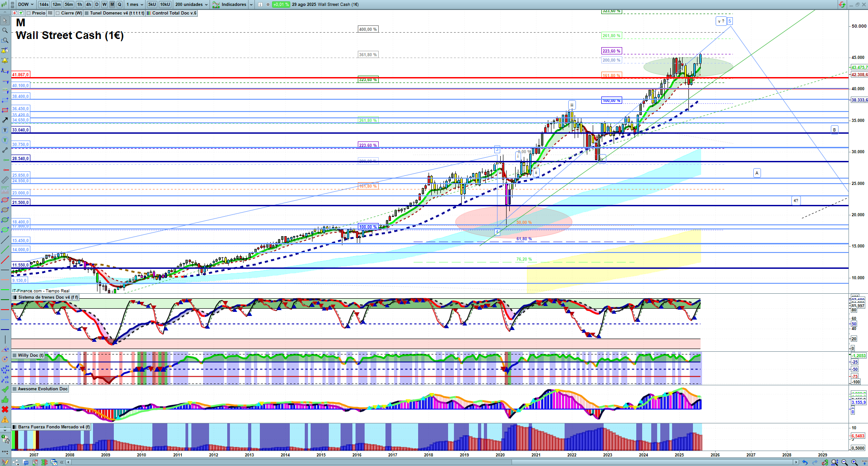The width and height of the screenshot is (868, 466).
Task: Click the share icon in bottom bar
Action: click(16, 462)
